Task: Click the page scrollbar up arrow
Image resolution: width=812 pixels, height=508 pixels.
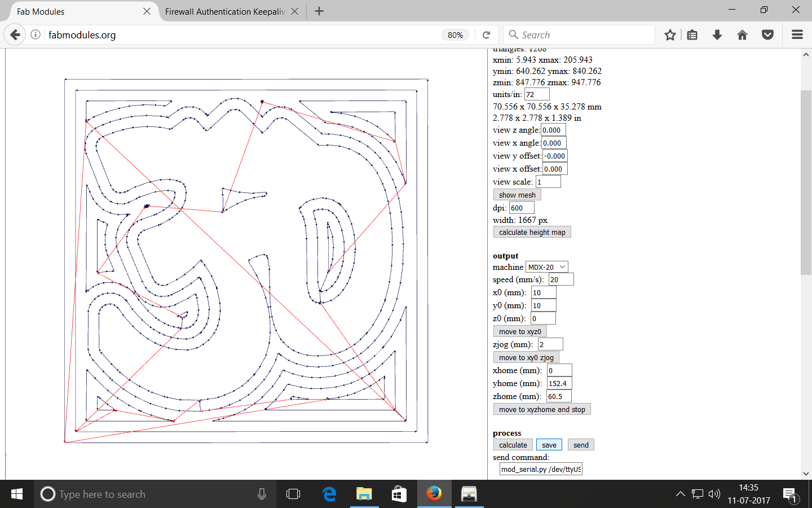Action: (x=806, y=55)
